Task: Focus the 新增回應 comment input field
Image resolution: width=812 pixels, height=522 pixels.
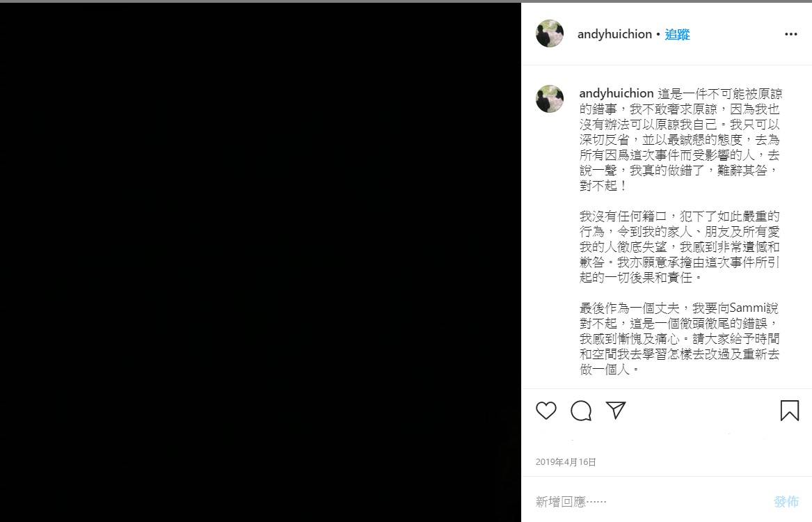Action: [650, 501]
